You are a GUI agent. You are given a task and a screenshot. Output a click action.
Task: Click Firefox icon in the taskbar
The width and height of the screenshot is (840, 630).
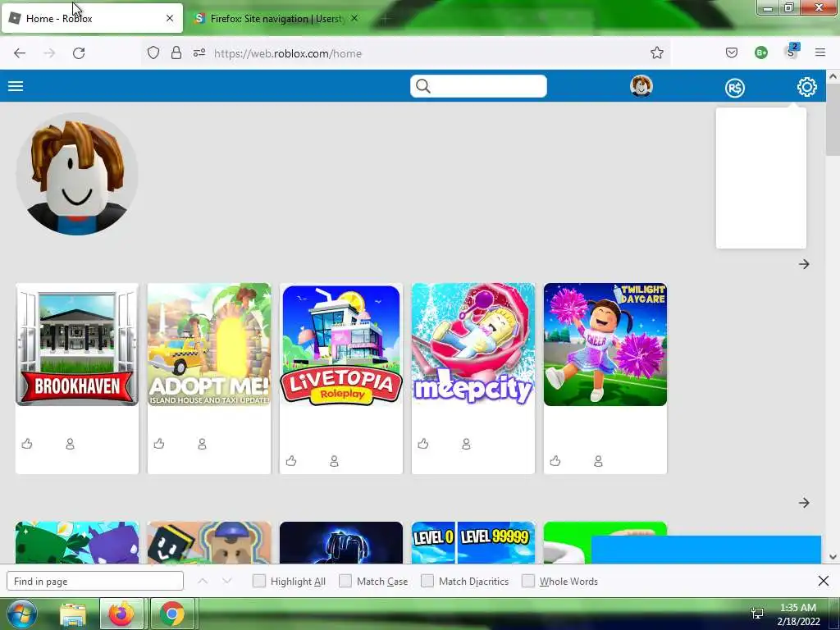(x=121, y=614)
